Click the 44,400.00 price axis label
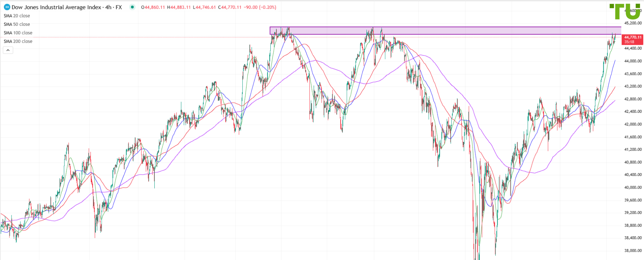Image resolution: width=644 pixels, height=260 pixels. tap(633, 48)
